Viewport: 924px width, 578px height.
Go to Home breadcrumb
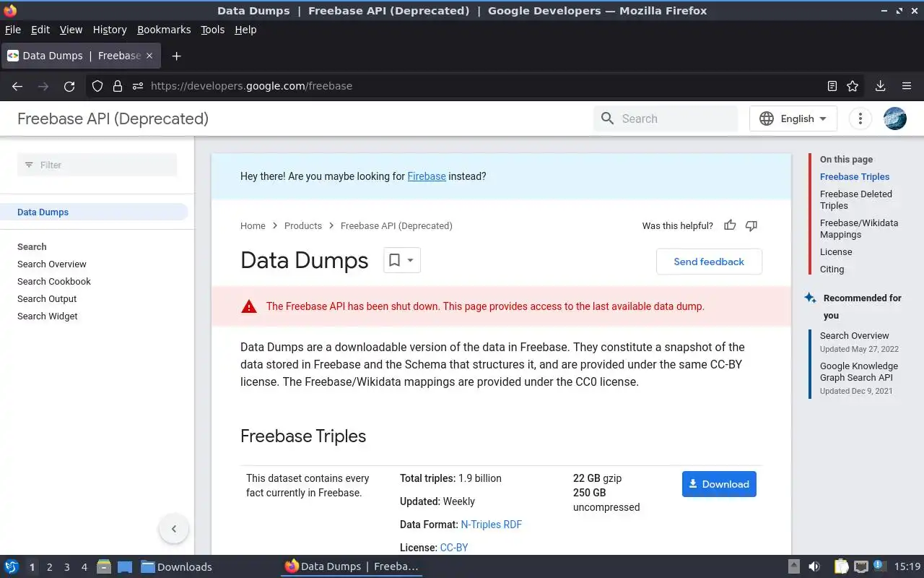tap(253, 225)
